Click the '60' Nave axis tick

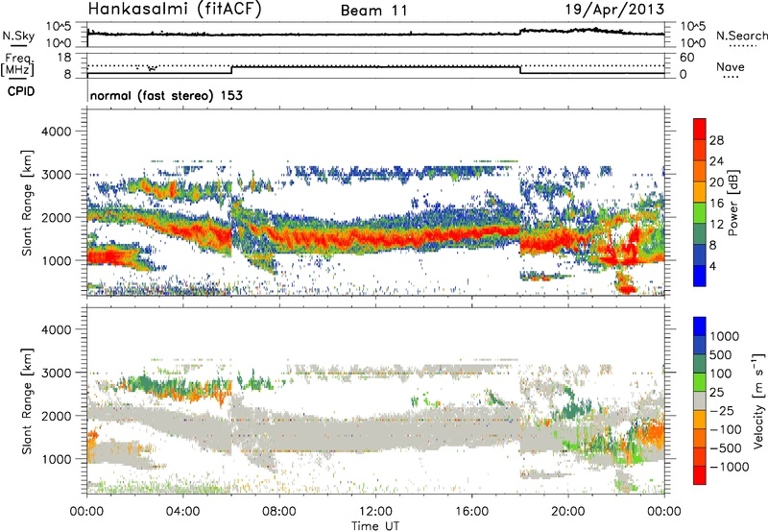[687, 58]
